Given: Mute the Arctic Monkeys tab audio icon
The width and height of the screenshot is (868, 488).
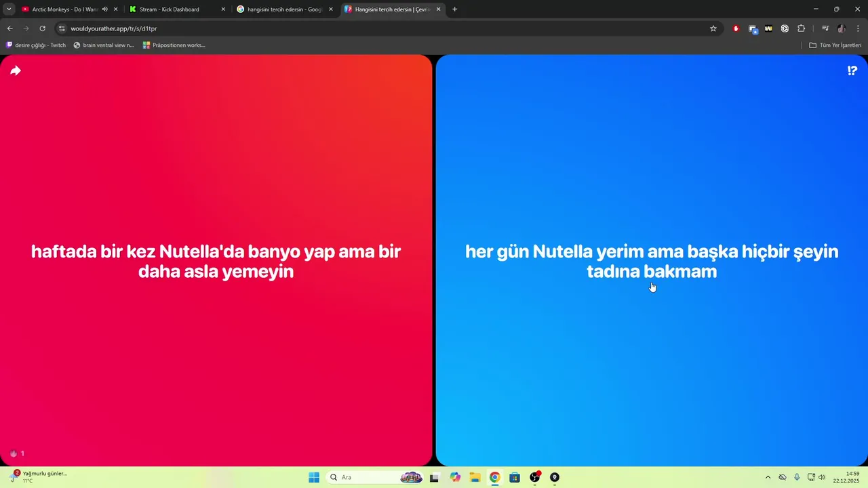Looking at the screenshot, I should pyautogui.click(x=104, y=9).
